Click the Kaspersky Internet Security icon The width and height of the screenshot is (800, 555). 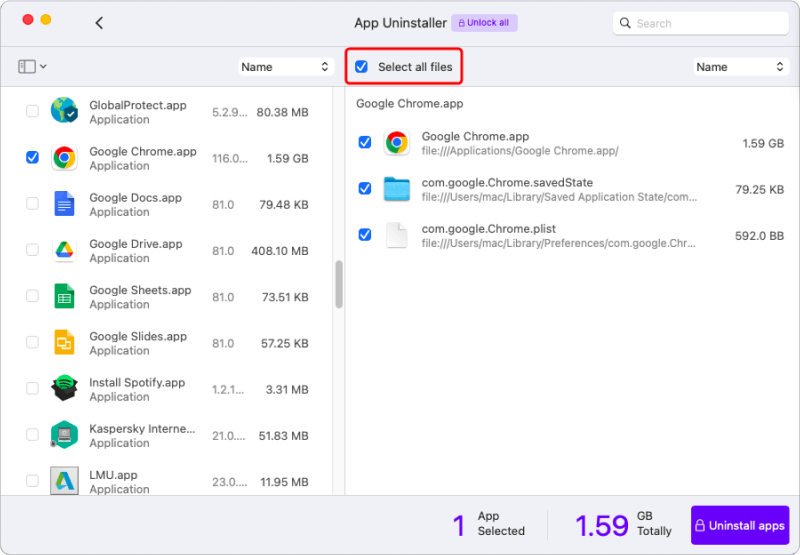pyautogui.click(x=64, y=435)
